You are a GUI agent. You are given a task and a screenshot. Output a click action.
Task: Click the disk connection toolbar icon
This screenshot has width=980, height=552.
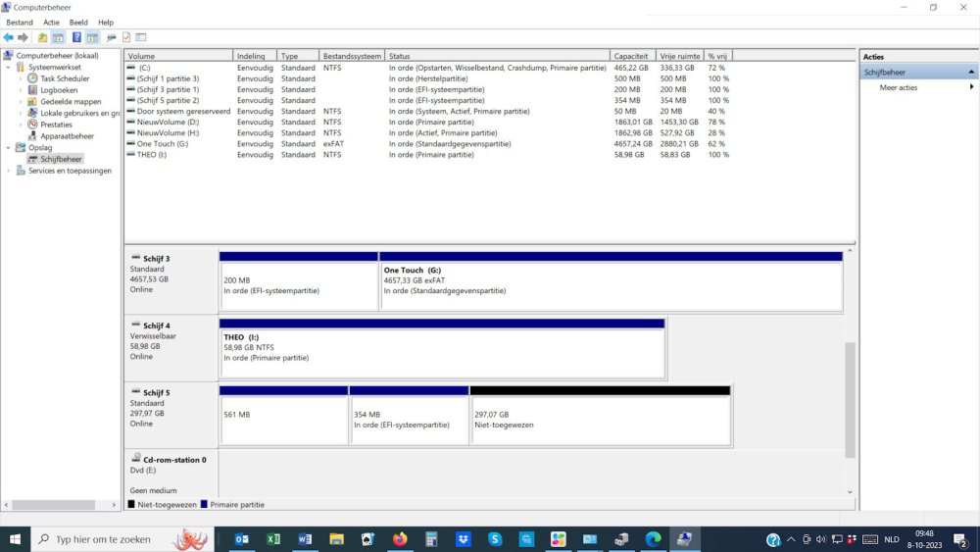(x=112, y=37)
